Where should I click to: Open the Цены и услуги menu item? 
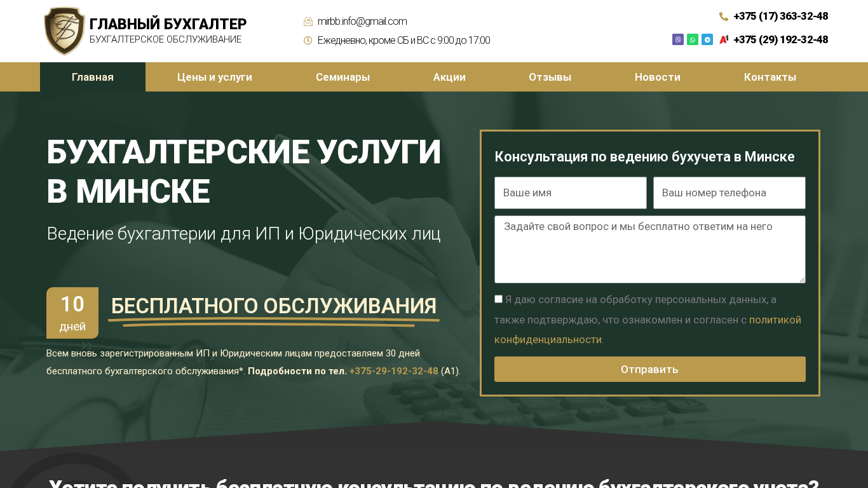pyautogui.click(x=215, y=77)
